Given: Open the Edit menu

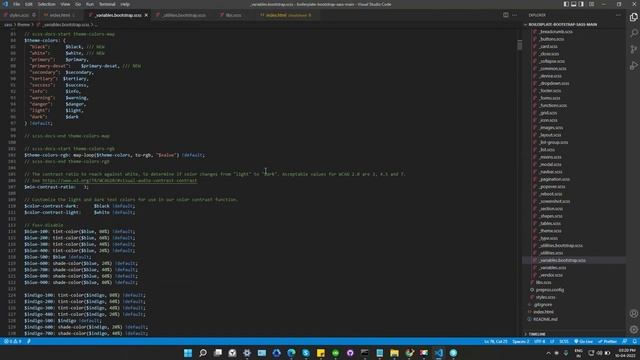Looking at the screenshot, I should [29, 4].
